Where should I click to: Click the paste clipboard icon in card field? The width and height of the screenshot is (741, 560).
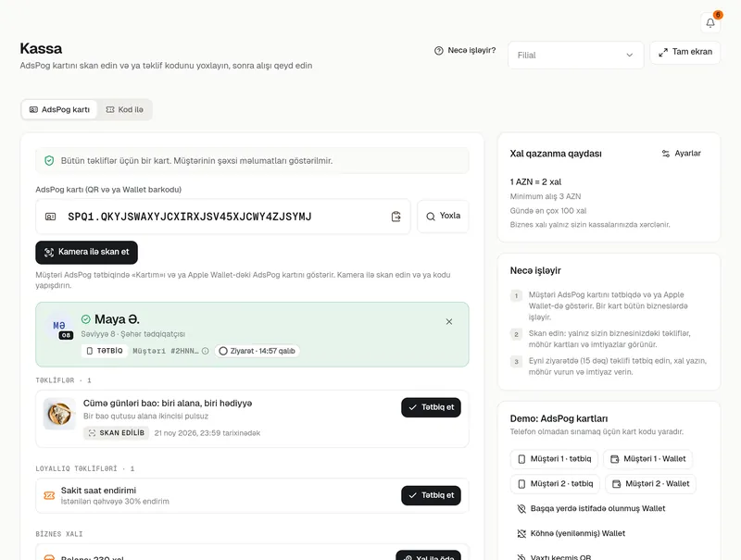coord(396,217)
